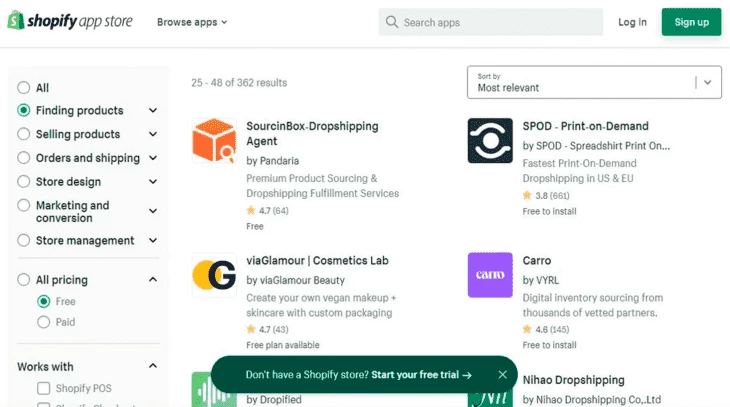Screen dimensions: 730x407
Task: Click the Sign up button
Action: coord(691,22)
